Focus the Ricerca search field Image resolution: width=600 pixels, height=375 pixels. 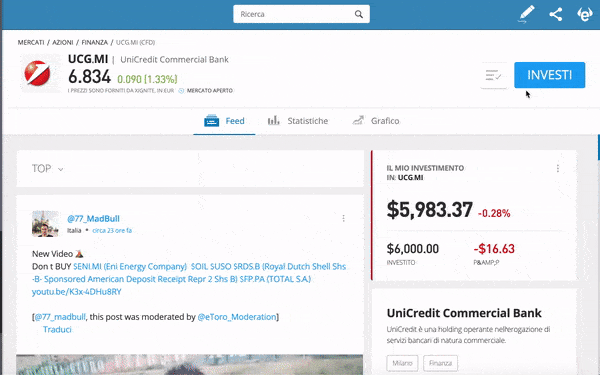click(301, 14)
